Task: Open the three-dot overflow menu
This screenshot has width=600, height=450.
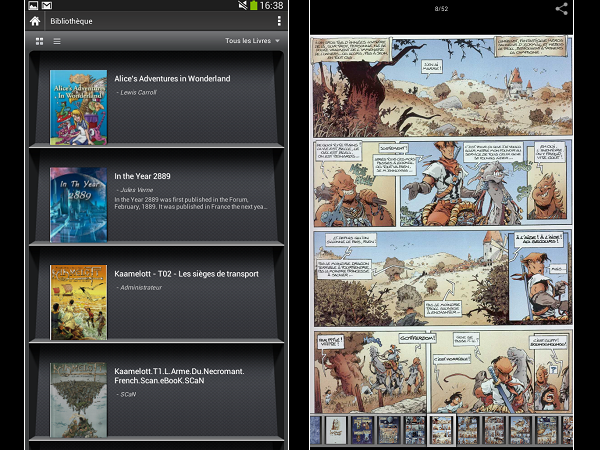Action: coord(279,21)
